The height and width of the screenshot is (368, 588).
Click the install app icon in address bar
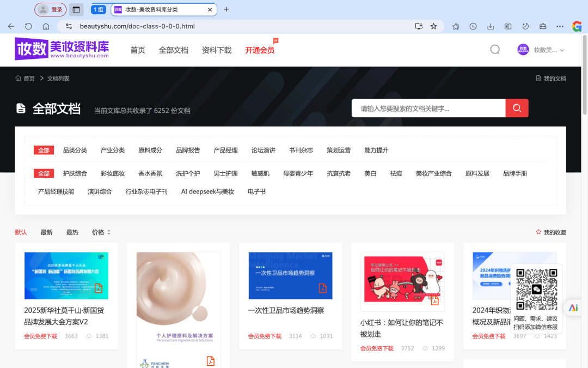point(419,26)
